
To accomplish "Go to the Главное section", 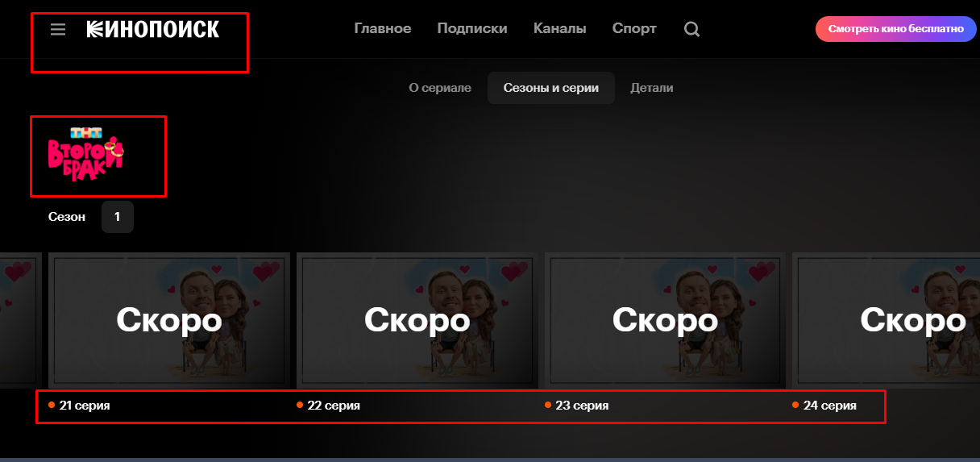I will point(383,28).
